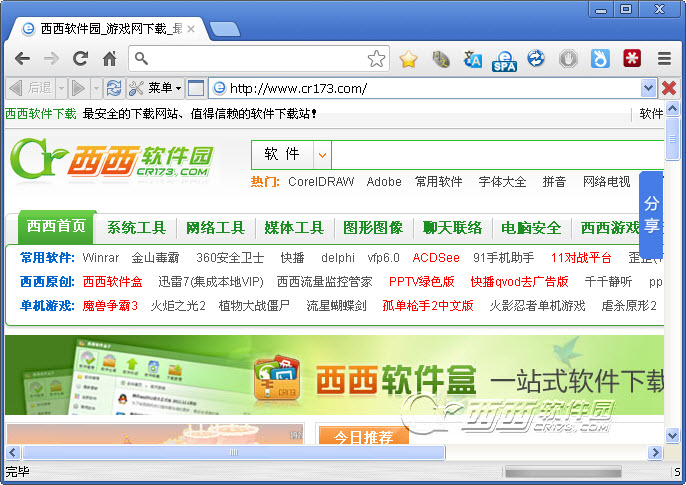This screenshot has width=686, height=485.
Task: Open the translate extension icon
Action: click(x=472, y=59)
